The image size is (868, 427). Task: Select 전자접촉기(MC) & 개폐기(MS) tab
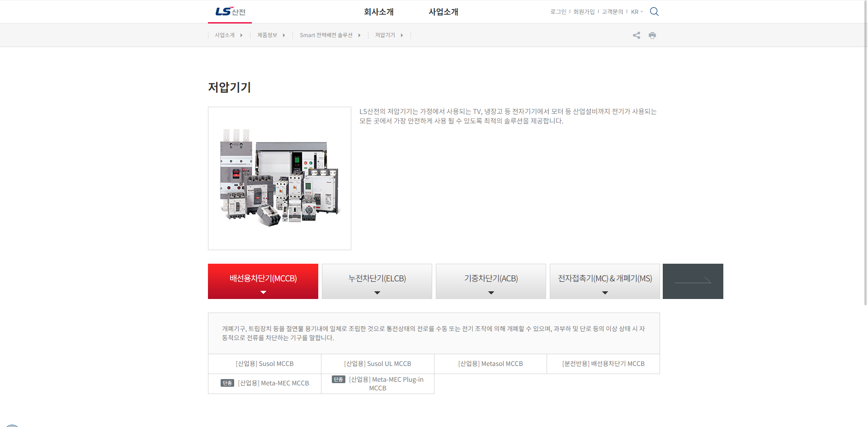pos(605,281)
